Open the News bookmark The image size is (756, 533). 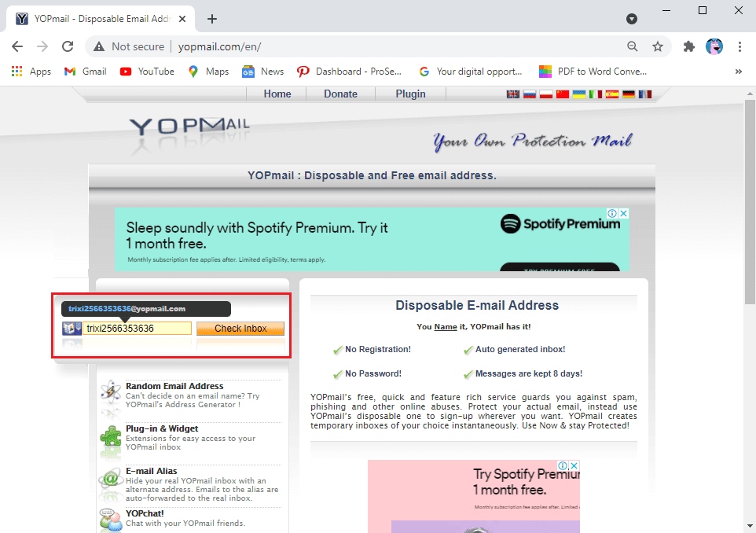coord(262,72)
